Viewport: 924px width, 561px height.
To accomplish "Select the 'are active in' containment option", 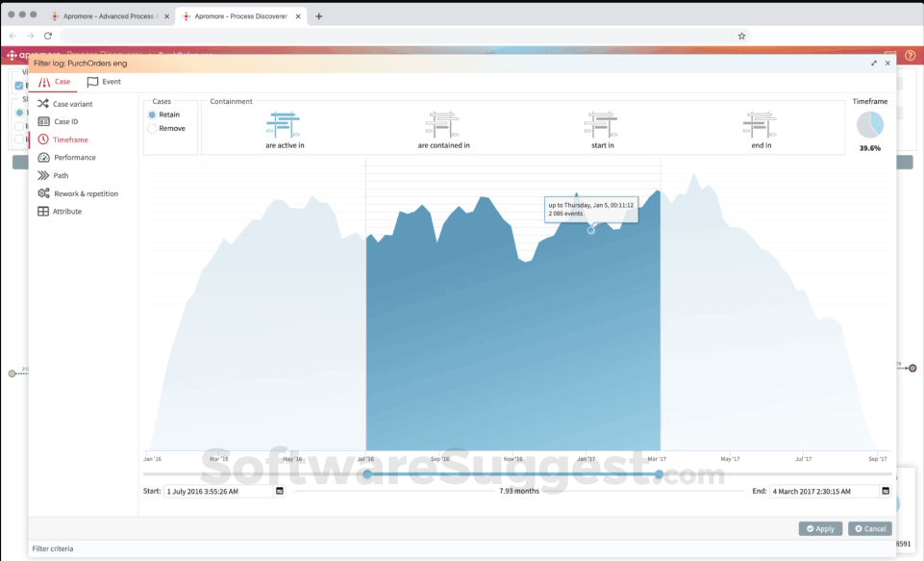I will pos(284,127).
